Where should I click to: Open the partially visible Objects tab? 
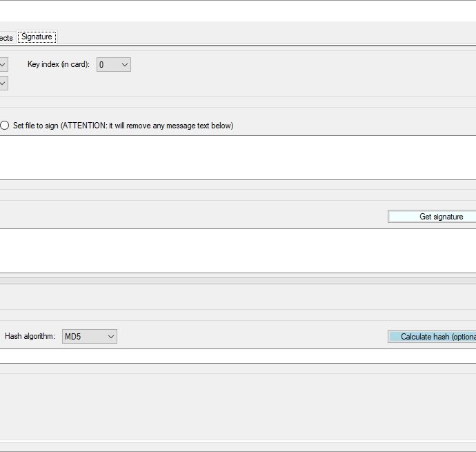tap(6, 38)
